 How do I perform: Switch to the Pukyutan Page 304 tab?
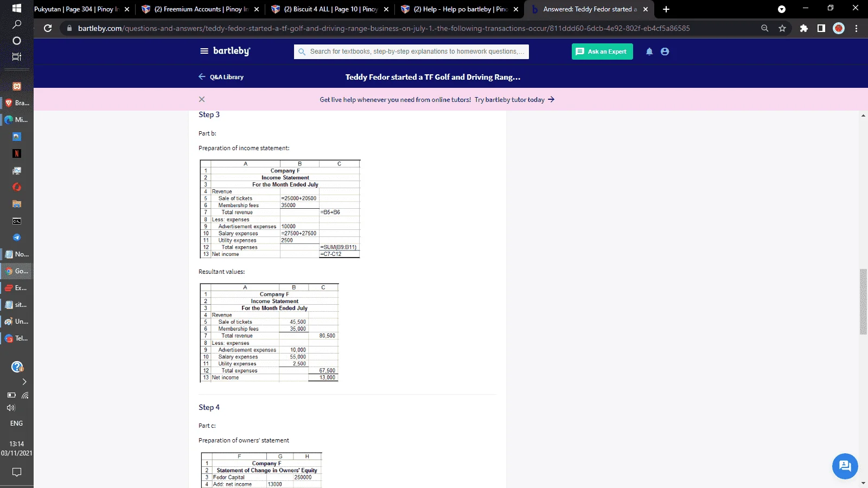(x=76, y=9)
